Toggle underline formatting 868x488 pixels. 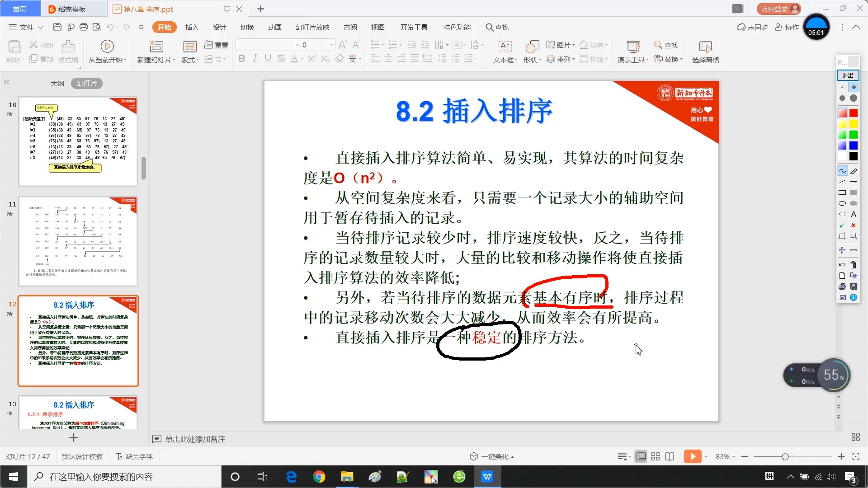(x=268, y=59)
